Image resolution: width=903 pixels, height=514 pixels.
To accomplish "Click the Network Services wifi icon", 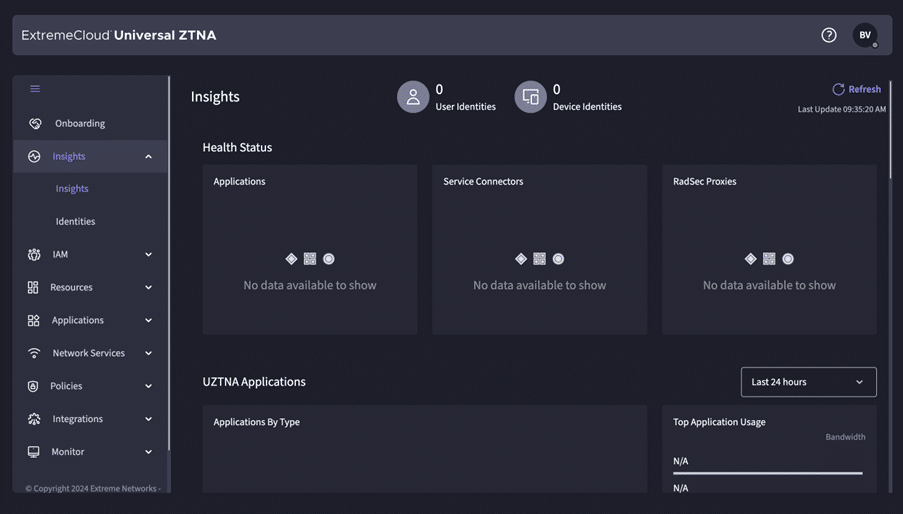I will (x=34, y=353).
